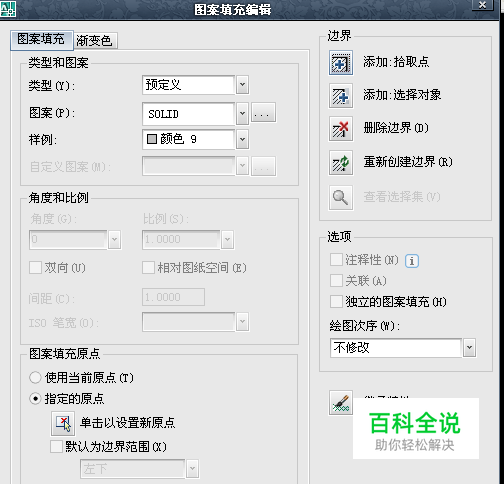Open the 角度 dropdown
Viewport: 504px width, 484px height.
click(x=114, y=239)
